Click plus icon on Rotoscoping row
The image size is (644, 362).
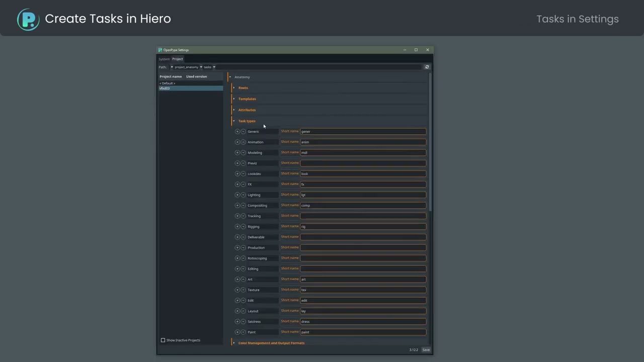pos(237,258)
